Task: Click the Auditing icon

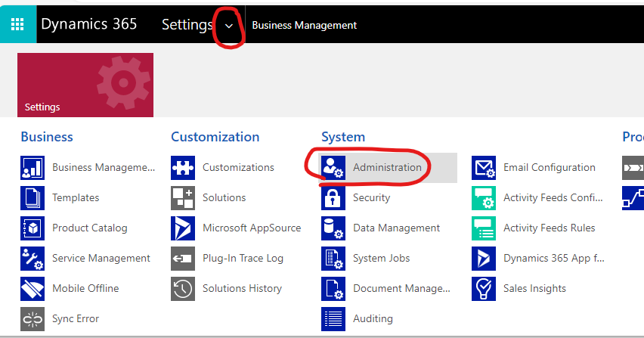Action: point(333,318)
